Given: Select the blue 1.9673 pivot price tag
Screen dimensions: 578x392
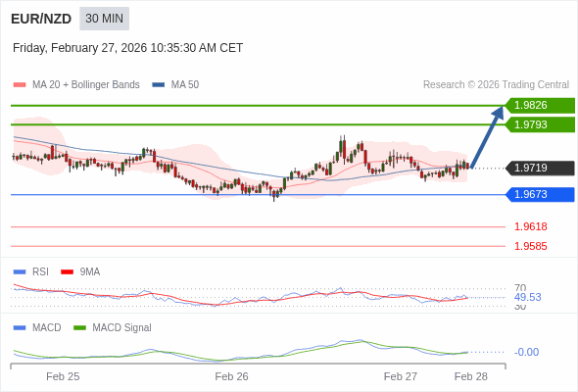Looking at the screenshot, I should pyautogui.click(x=540, y=194).
